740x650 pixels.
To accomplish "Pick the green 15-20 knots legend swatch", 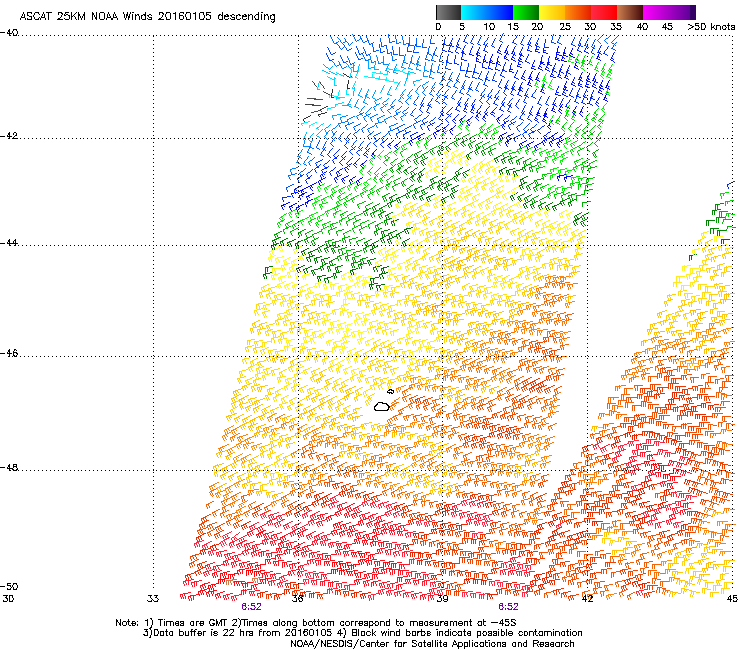I will pos(526,12).
